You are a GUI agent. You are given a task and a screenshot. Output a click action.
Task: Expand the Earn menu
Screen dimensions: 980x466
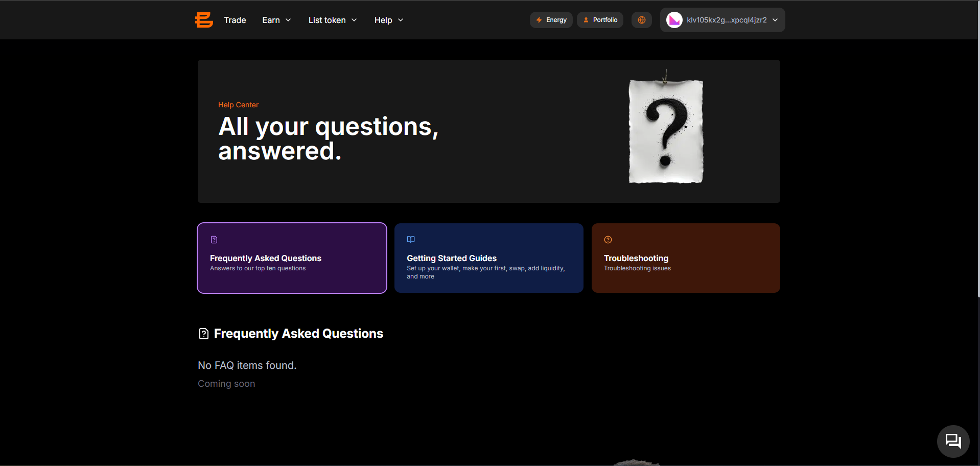click(276, 20)
